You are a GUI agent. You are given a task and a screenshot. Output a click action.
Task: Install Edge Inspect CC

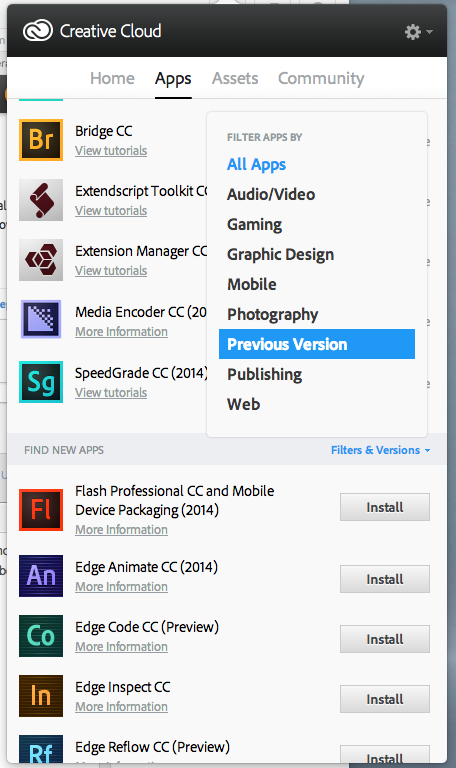point(385,699)
